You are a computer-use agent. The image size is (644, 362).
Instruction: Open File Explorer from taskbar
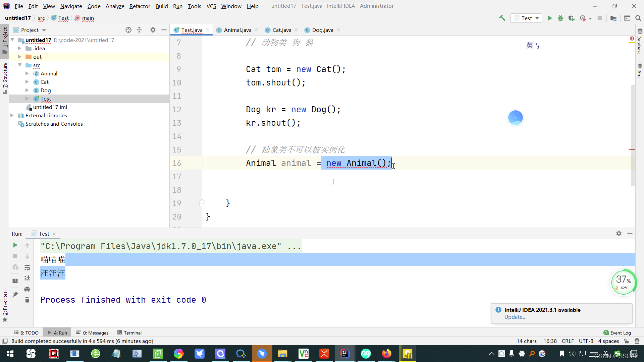point(282,354)
